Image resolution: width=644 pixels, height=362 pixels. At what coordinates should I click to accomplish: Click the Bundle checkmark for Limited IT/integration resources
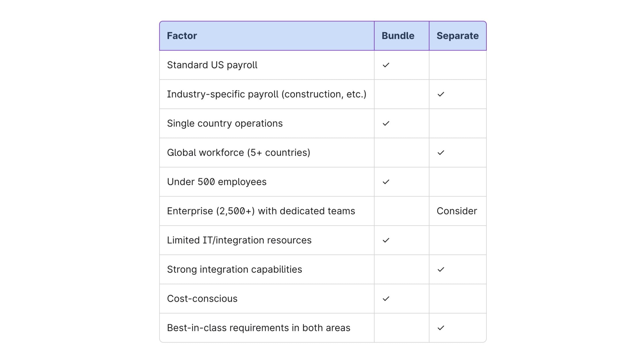(386, 240)
